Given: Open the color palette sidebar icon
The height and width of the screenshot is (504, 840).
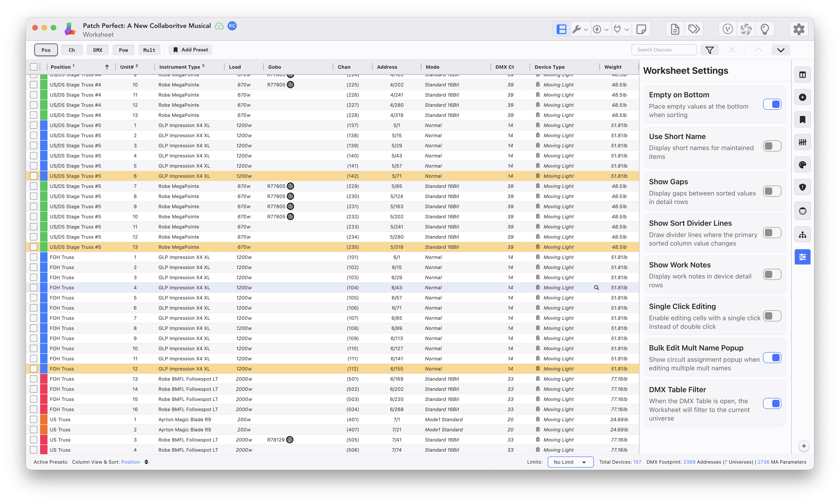Looking at the screenshot, I should click(x=802, y=165).
